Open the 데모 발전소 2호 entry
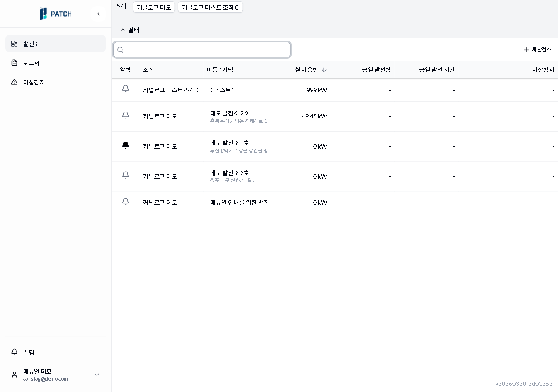 tap(229, 113)
